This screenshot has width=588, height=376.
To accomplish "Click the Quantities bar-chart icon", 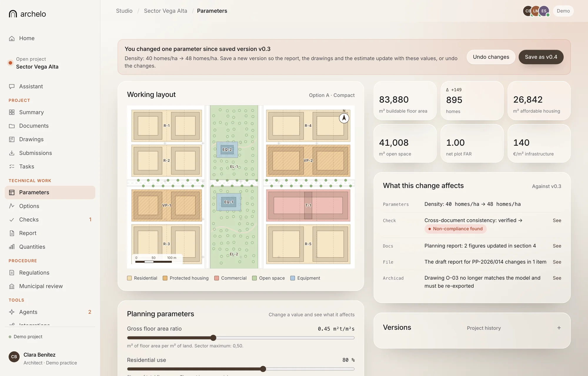I will (12, 247).
